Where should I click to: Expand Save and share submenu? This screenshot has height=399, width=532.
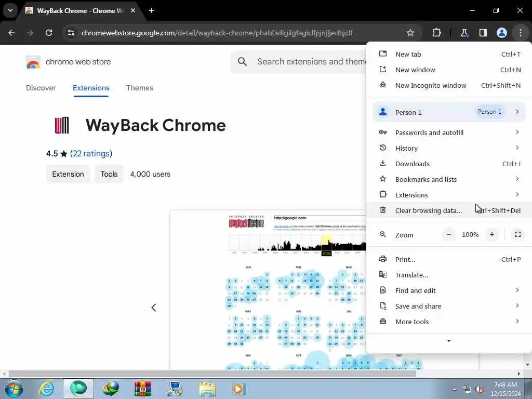(x=449, y=307)
